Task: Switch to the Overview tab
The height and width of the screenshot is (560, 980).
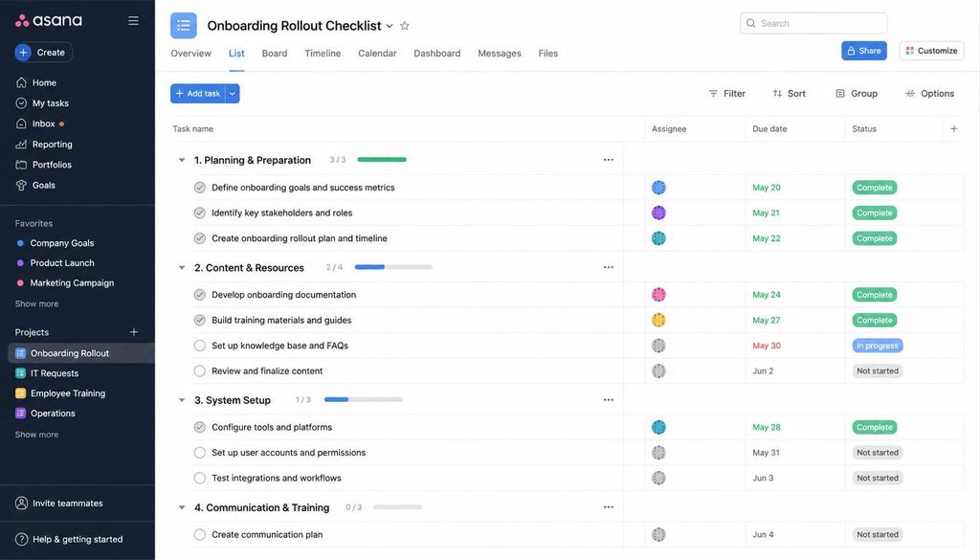Action: (x=190, y=54)
